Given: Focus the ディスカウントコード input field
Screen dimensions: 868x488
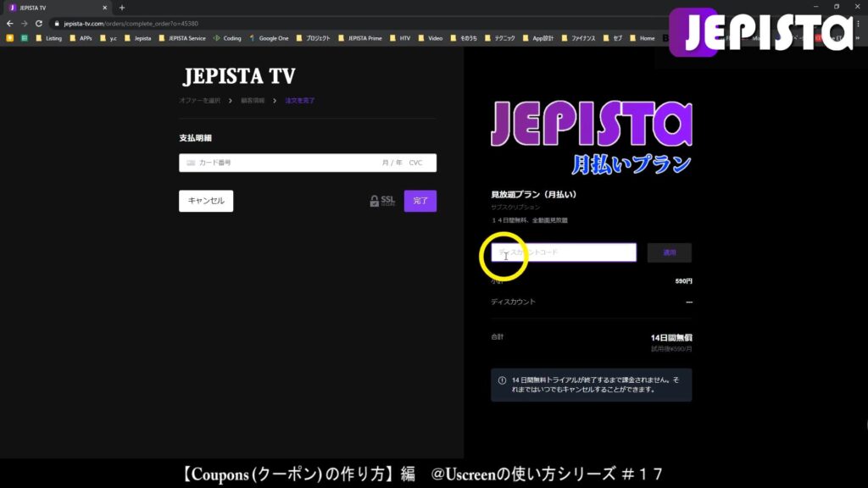Looking at the screenshot, I should point(564,252).
